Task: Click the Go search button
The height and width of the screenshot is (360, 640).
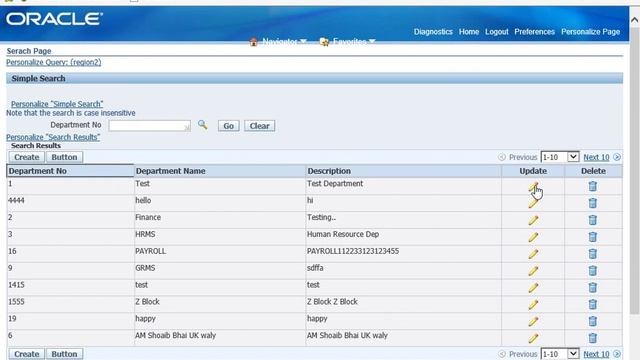Action: pos(229,126)
